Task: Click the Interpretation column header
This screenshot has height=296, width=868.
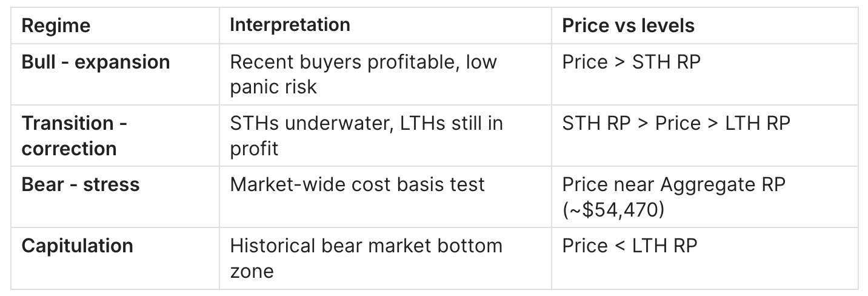Action: (290, 25)
